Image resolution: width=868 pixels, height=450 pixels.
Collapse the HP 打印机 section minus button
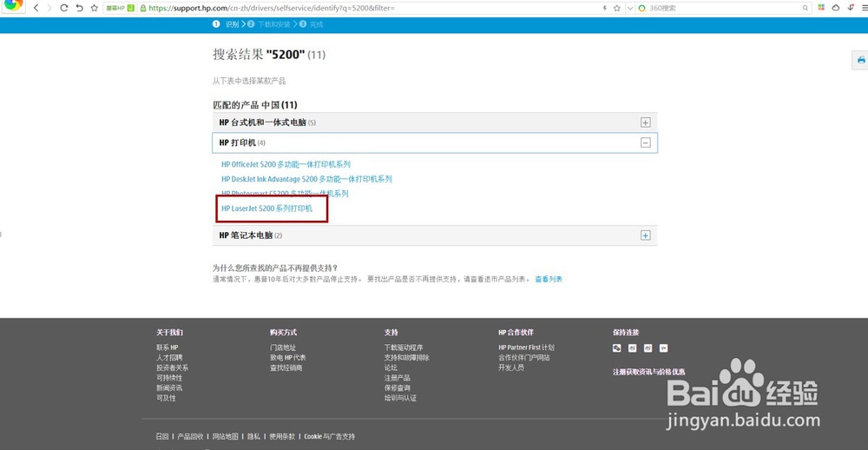(646, 142)
